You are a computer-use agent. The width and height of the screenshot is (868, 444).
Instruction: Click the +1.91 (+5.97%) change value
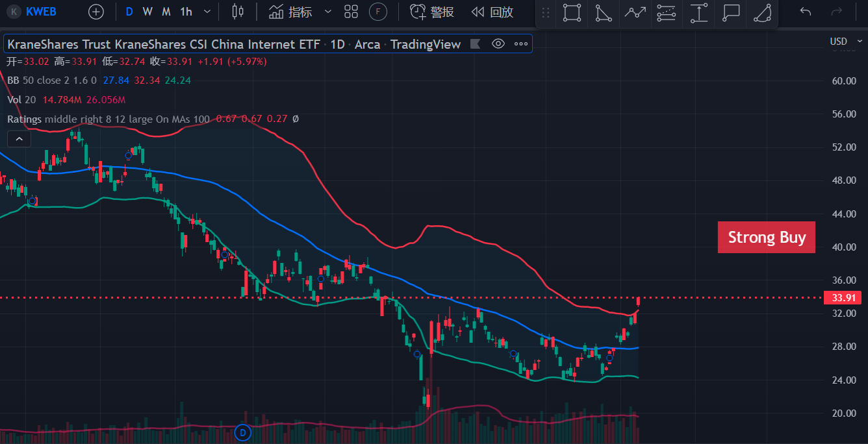(x=232, y=62)
